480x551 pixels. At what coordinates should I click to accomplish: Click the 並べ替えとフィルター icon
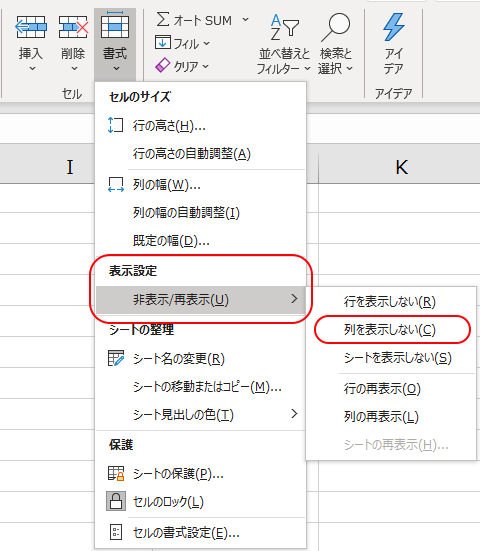pyautogui.click(x=284, y=27)
